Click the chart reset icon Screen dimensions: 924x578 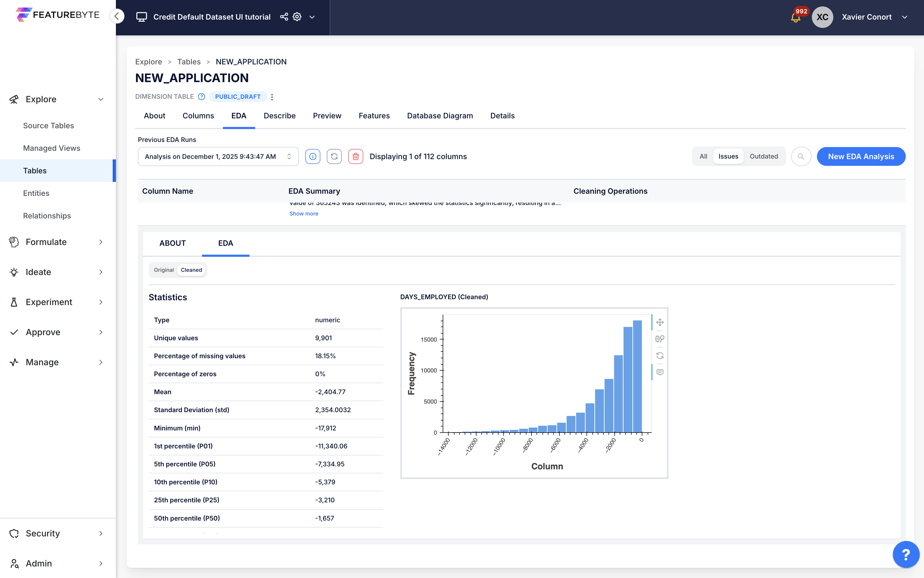[x=660, y=356]
